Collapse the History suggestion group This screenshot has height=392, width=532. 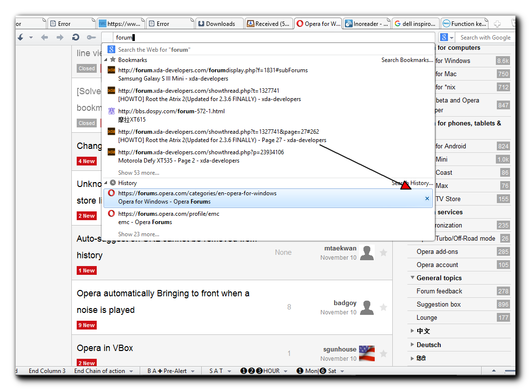[106, 183]
